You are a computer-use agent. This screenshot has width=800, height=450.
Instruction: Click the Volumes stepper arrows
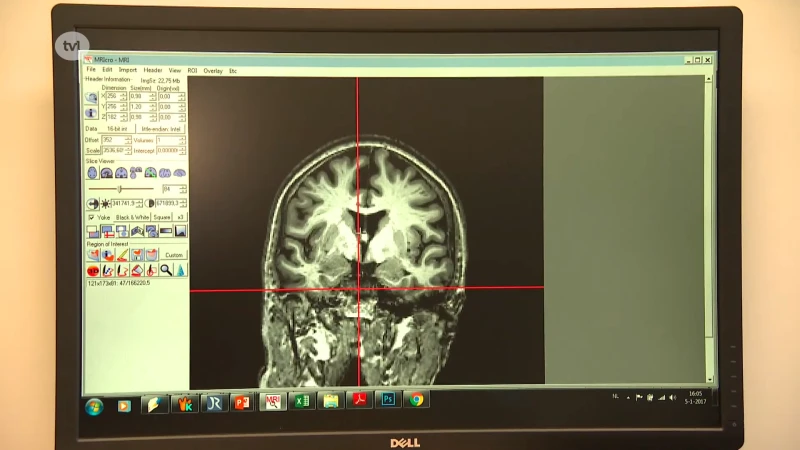point(182,140)
